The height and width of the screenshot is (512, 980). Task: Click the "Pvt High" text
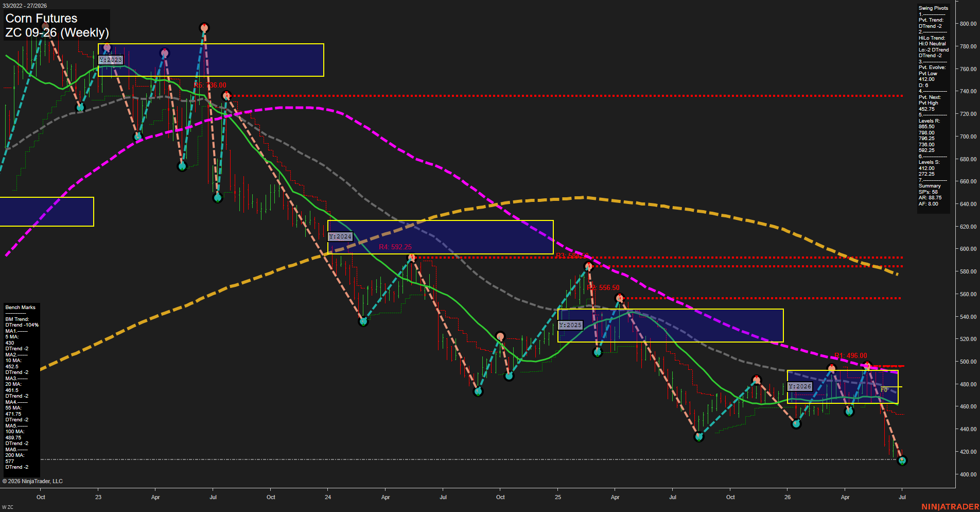(x=929, y=103)
